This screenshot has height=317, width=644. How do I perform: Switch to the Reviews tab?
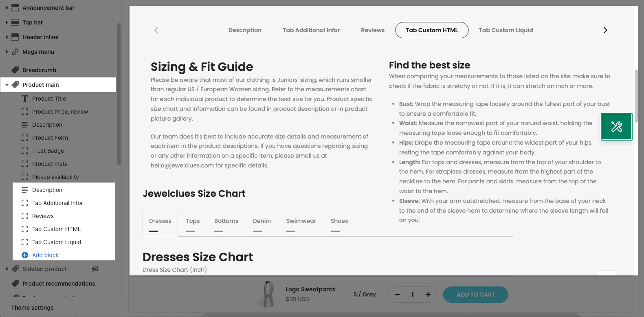(373, 30)
